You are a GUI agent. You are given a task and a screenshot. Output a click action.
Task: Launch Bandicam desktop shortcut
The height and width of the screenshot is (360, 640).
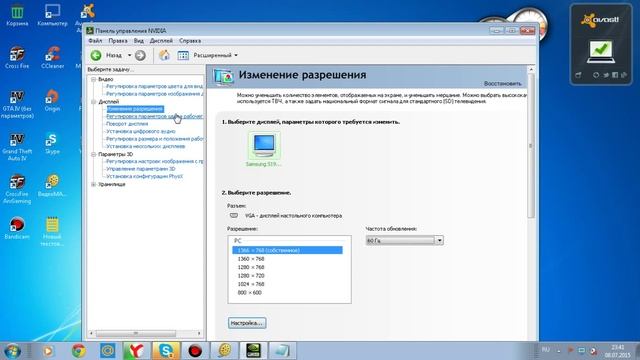click(17, 228)
